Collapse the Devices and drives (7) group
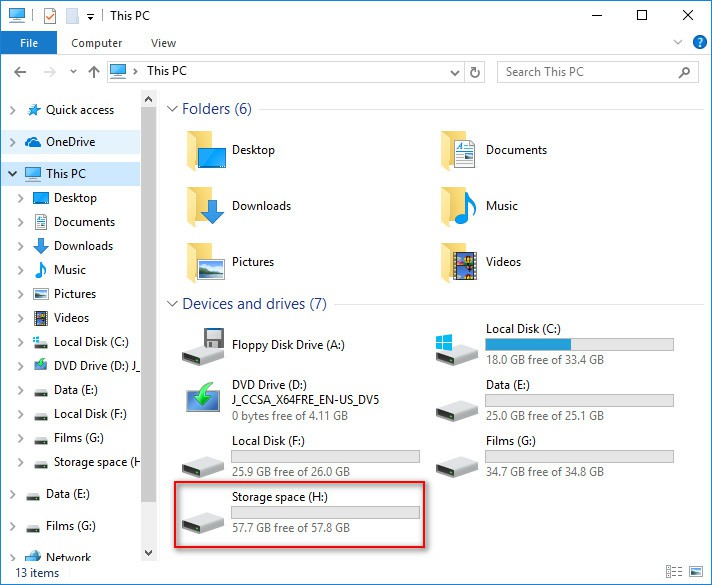712x585 pixels. coord(172,304)
